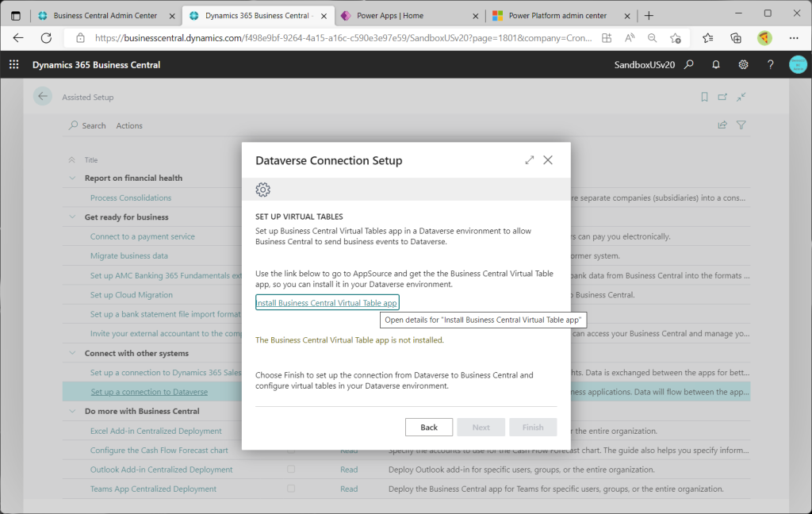
Task: Collapse all groups using Title column chevron
Action: [x=72, y=159]
